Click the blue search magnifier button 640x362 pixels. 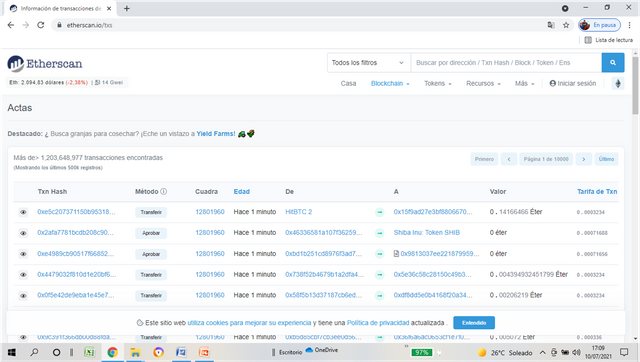pos(613,62)
